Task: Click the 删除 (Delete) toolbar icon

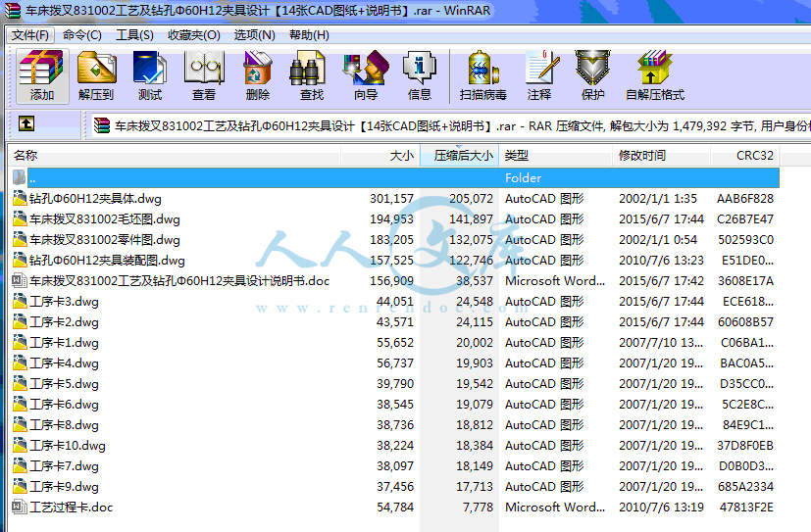Action: pos(258,75)
